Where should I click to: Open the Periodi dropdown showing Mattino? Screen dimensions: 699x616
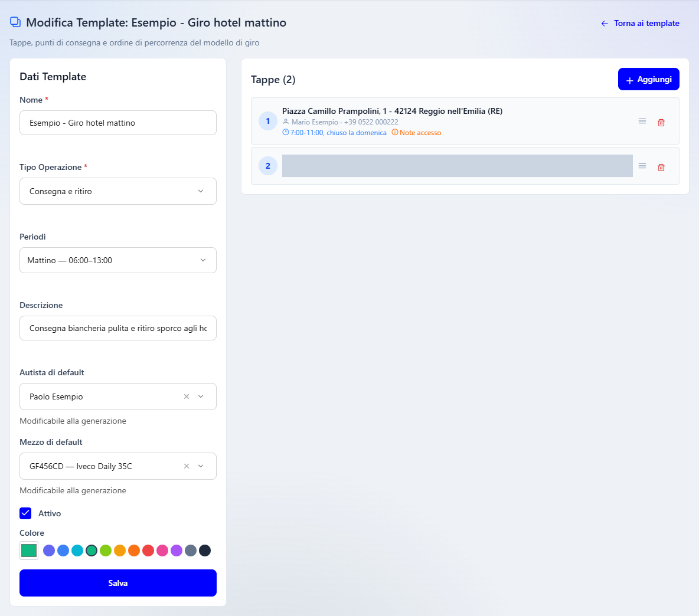(x=117, y=260)
